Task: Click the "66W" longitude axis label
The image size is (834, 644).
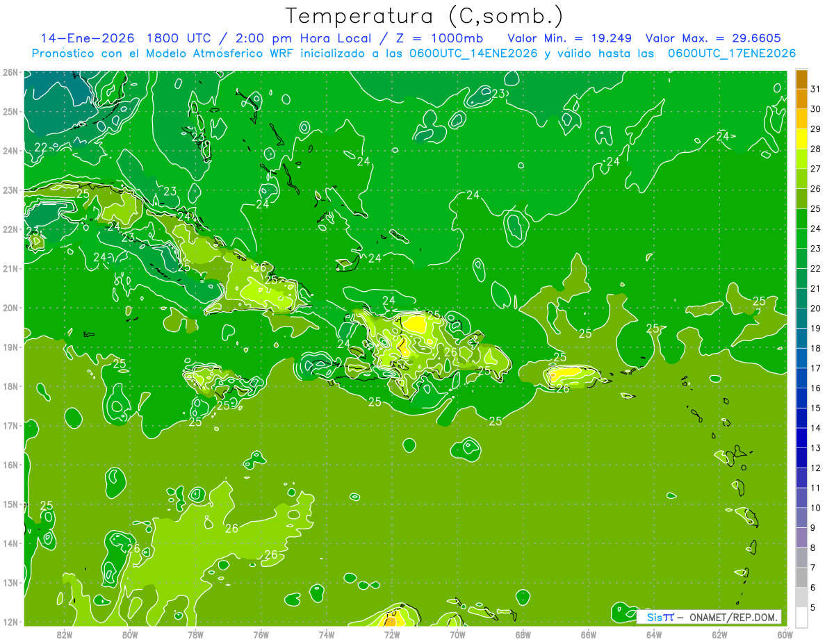Action: (589, 634)
